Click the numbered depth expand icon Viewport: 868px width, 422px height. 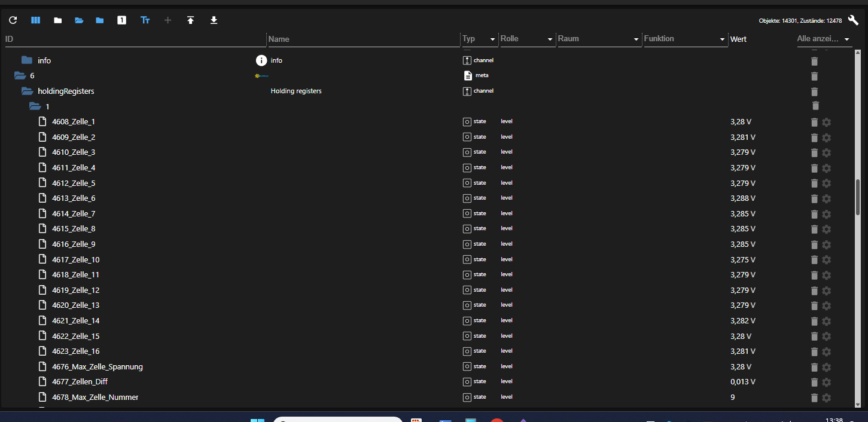pyautogui.click(x=121, y=20)
